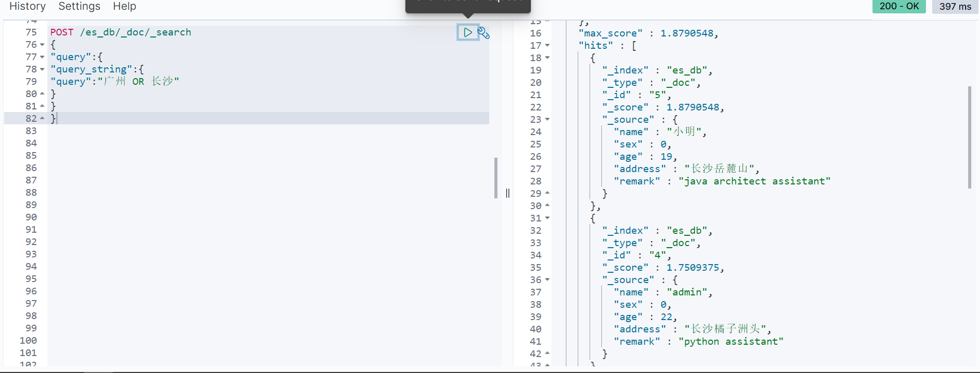Click the output pane vertical scrollbar
Screen dimensions: 980x373
(x=970, y=137)
